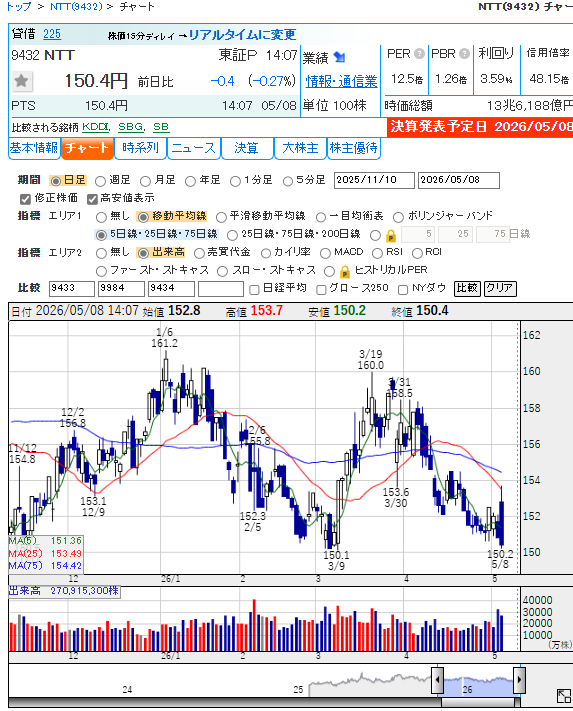Viewport: 573px width, 711px height.
Task: Click the MA(25) legend value 153.49
Action: (x=66, y=554)
